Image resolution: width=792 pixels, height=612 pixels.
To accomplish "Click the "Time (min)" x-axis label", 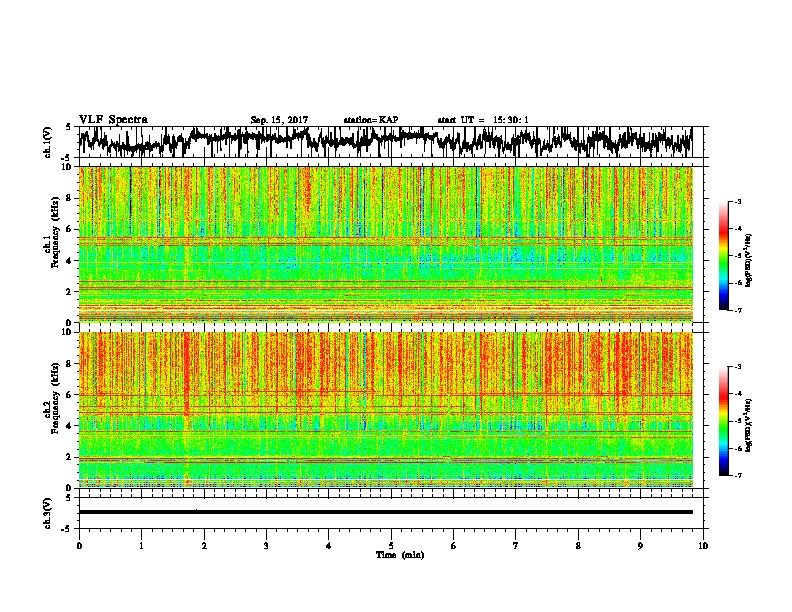I will click(x=400, y=555).
